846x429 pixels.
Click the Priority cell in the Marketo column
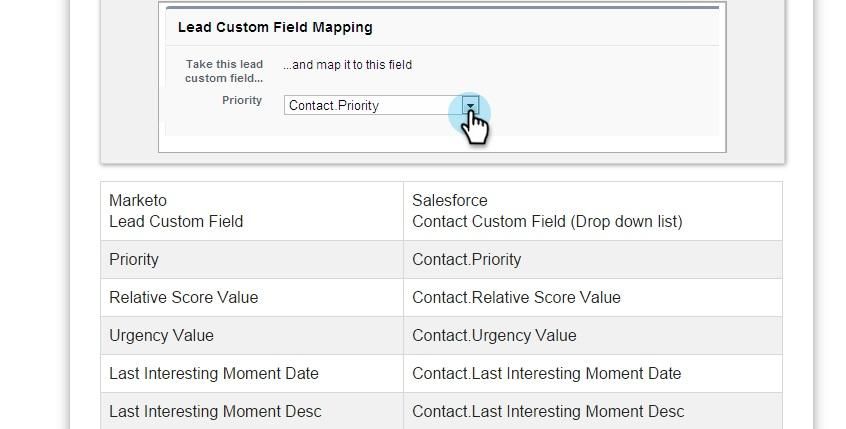point(134,259)
